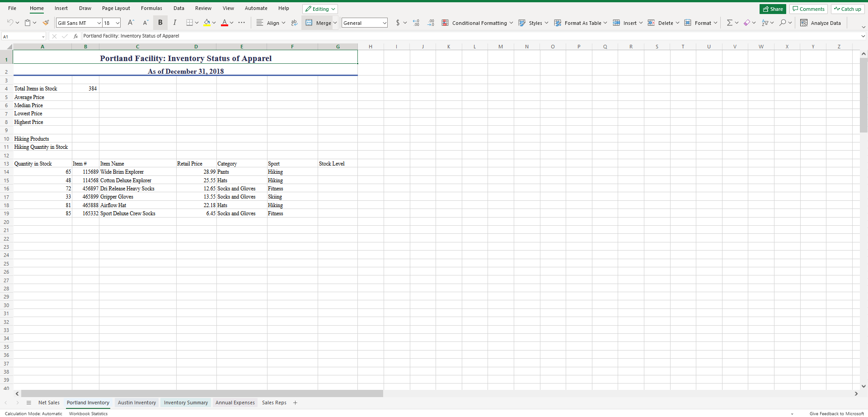
Task: Open the Comments pane
Action: (808, 9)
